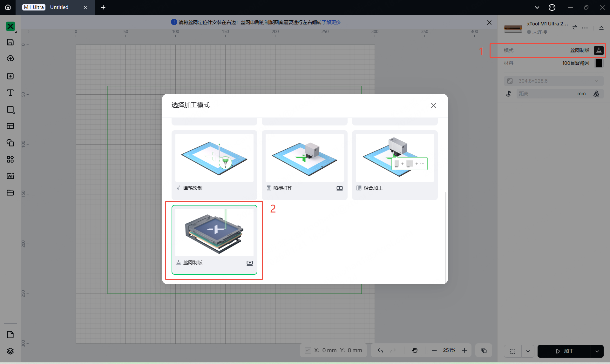Screen dimensions: 610x364
Task: Select the Text tool in sidebar
Action: [10, 93]
